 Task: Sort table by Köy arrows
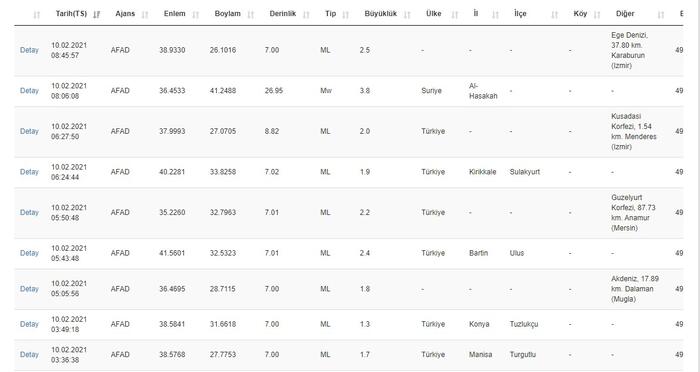click(597, 15)
